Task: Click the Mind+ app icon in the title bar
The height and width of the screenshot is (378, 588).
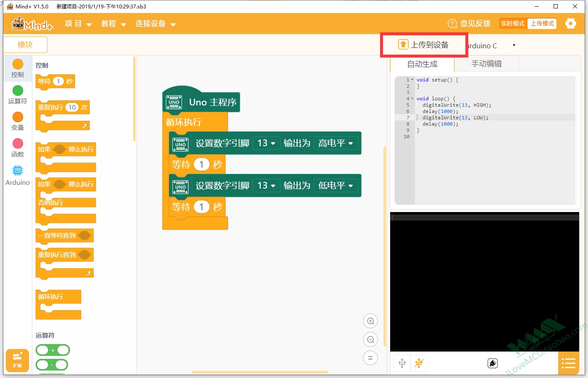Action: pos(10,6)
